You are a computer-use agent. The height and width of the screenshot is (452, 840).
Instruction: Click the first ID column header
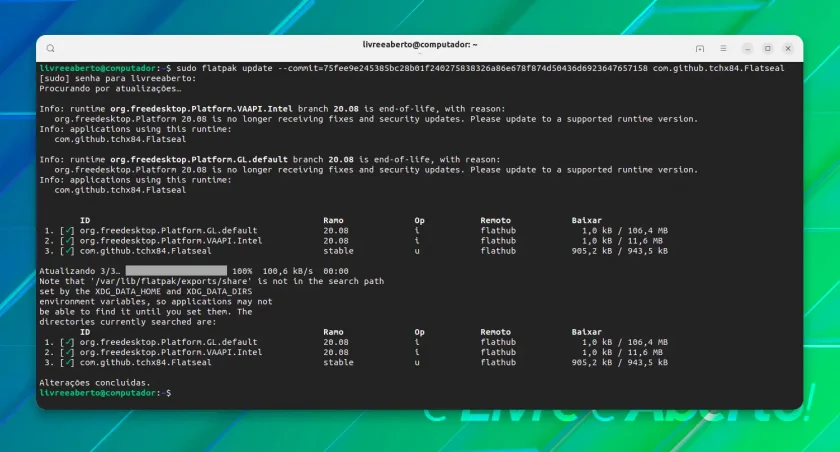pos(85,221)
